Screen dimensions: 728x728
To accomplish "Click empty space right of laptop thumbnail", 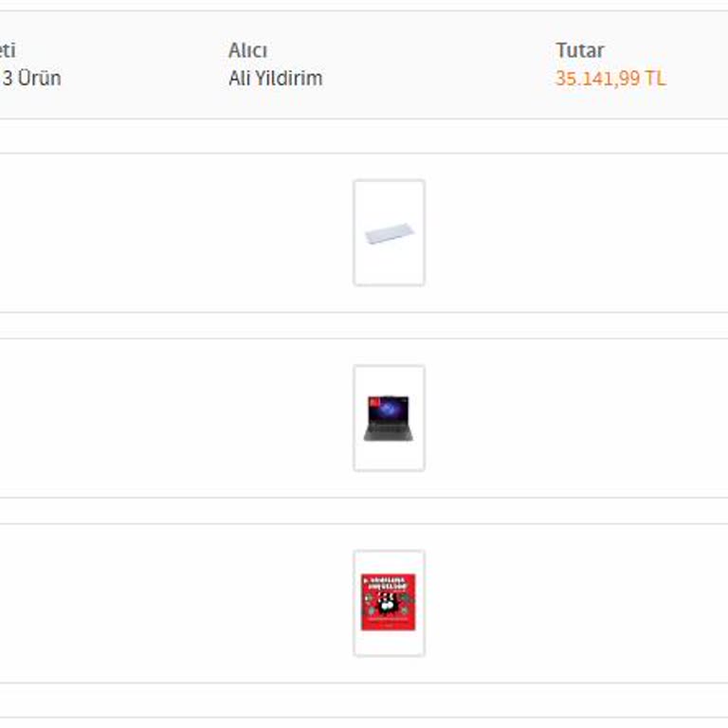I will tap(569, 418).
